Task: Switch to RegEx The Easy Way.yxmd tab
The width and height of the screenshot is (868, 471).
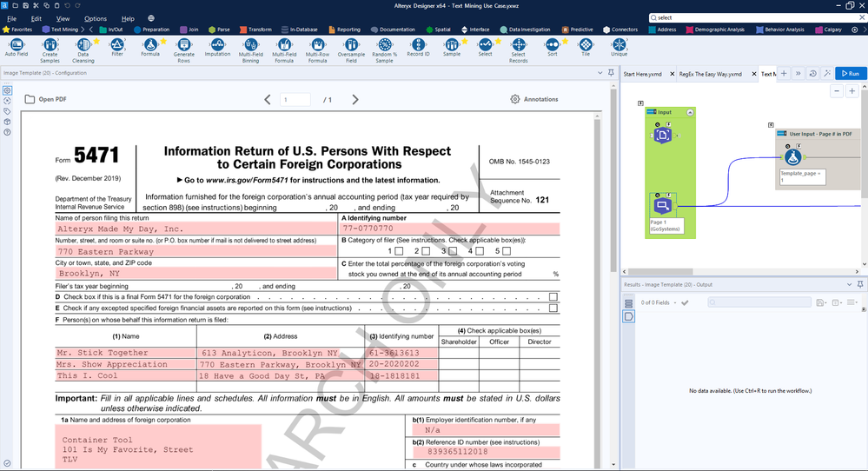Action: (x=710, y=74)
